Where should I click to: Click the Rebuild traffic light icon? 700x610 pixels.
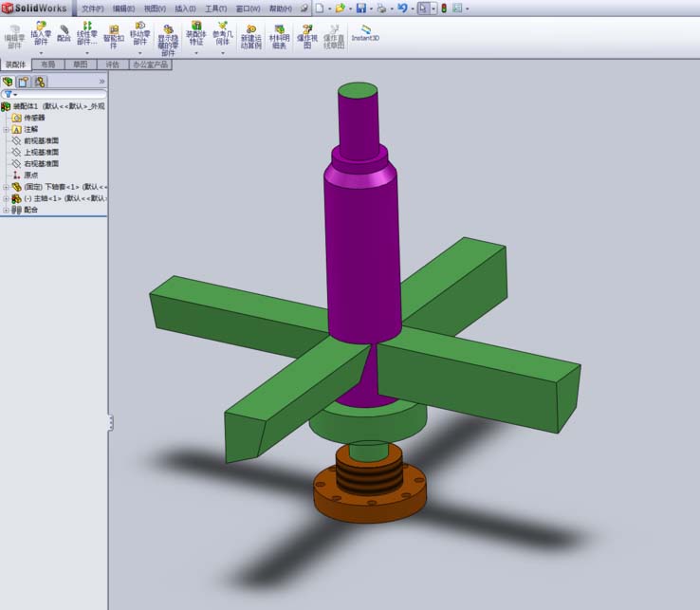pyautogui.click(x=444, y=8)
